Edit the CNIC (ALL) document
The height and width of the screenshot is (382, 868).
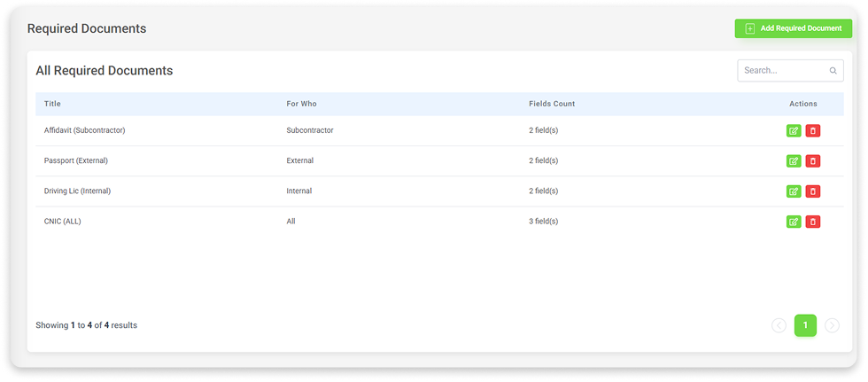tap(794, 222)
